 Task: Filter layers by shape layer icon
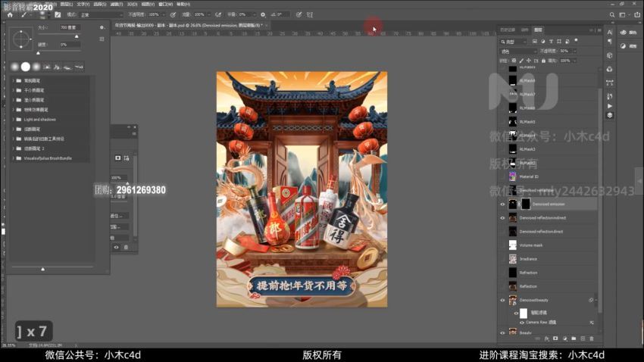pos(559,42)
